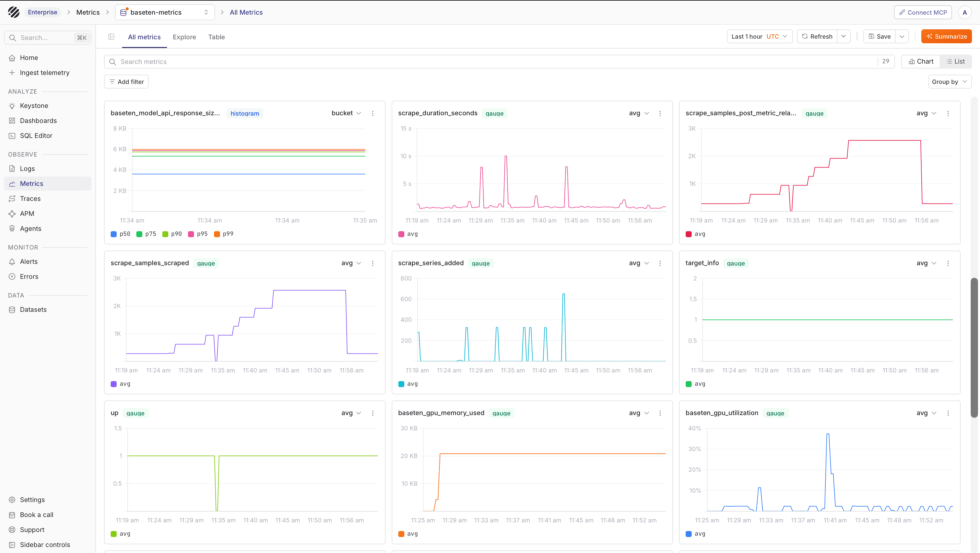The image size is (980, 553).
Task: Go to Logs in the sidebar
Action: tap(48, 169)
